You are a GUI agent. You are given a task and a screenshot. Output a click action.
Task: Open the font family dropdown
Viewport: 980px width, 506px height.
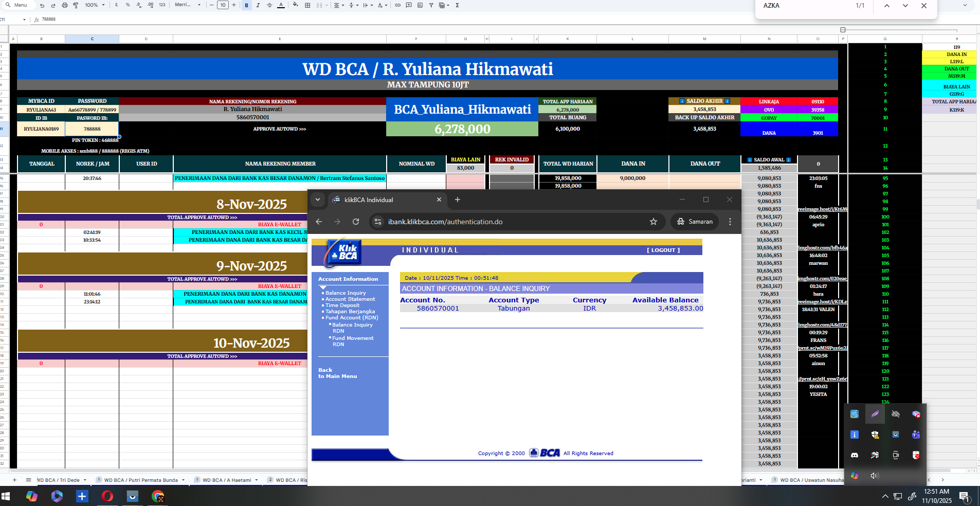click(x=188, y=5)
